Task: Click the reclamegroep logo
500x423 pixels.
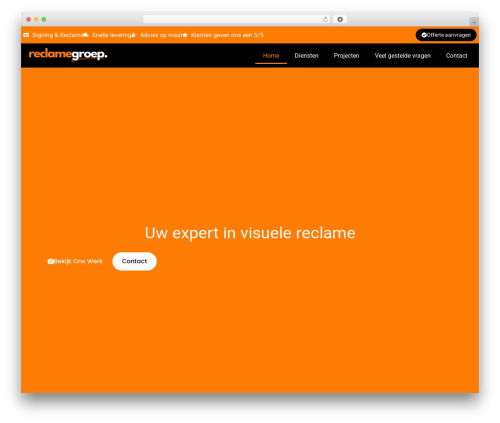Action: (x=68, y=55)
